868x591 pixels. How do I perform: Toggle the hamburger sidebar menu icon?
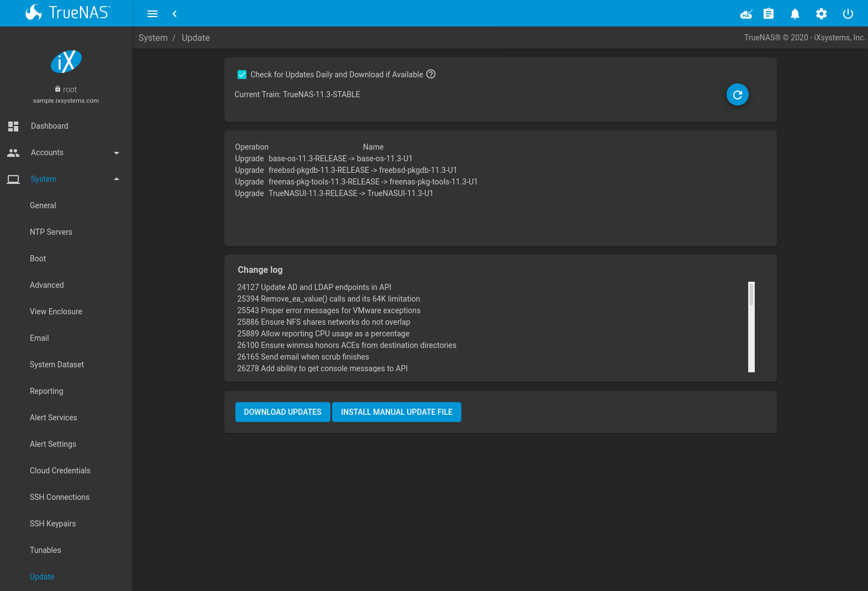click(152, 14)
